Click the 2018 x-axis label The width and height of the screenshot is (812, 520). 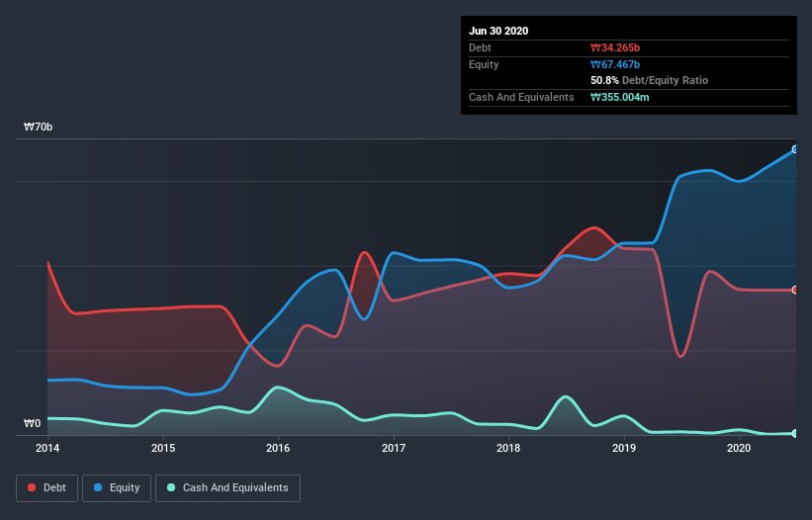click(x=508, y=448)
